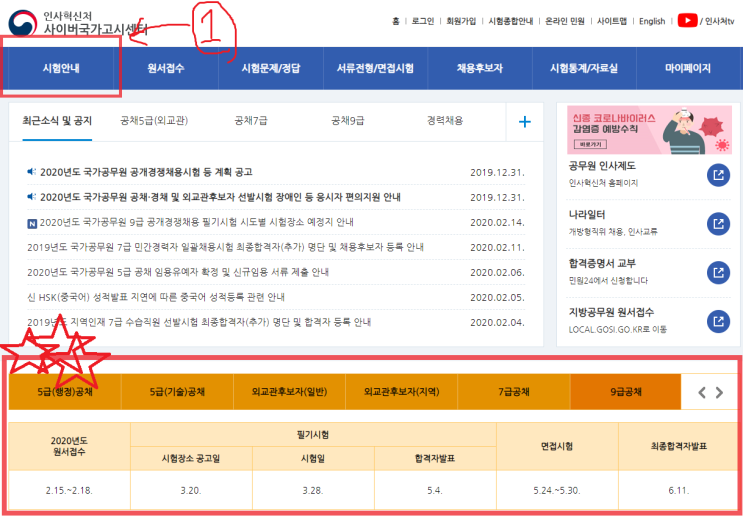The width and height of the screenshot is (743, 518).
Task: Go to 홈 in top links
Action: (396, 21)
